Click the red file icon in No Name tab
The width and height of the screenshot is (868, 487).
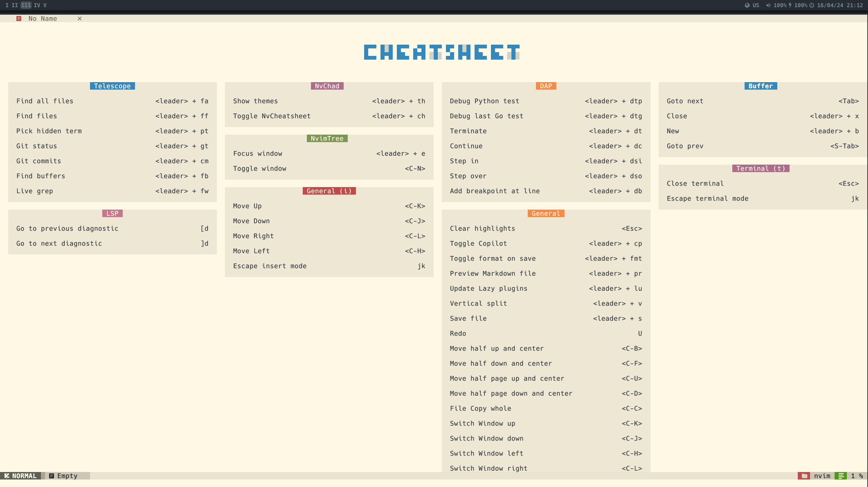pyautogui.click(x=19, y=19)
